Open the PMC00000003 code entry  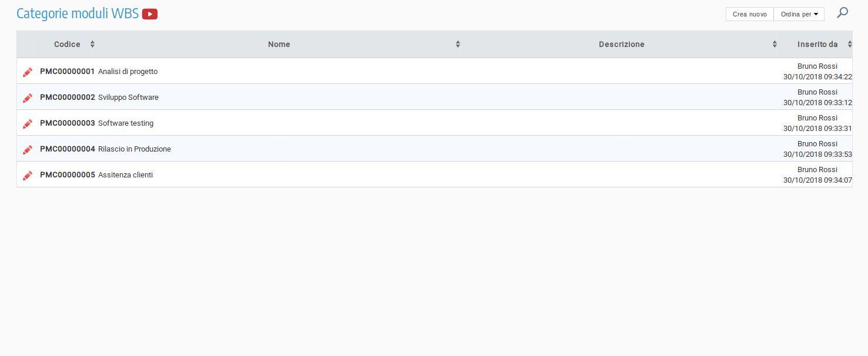[67, 123]
